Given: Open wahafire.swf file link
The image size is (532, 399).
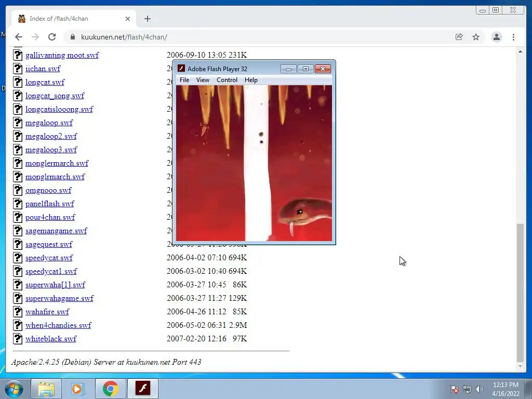Looking at the screenshot, I should point(47,312).
